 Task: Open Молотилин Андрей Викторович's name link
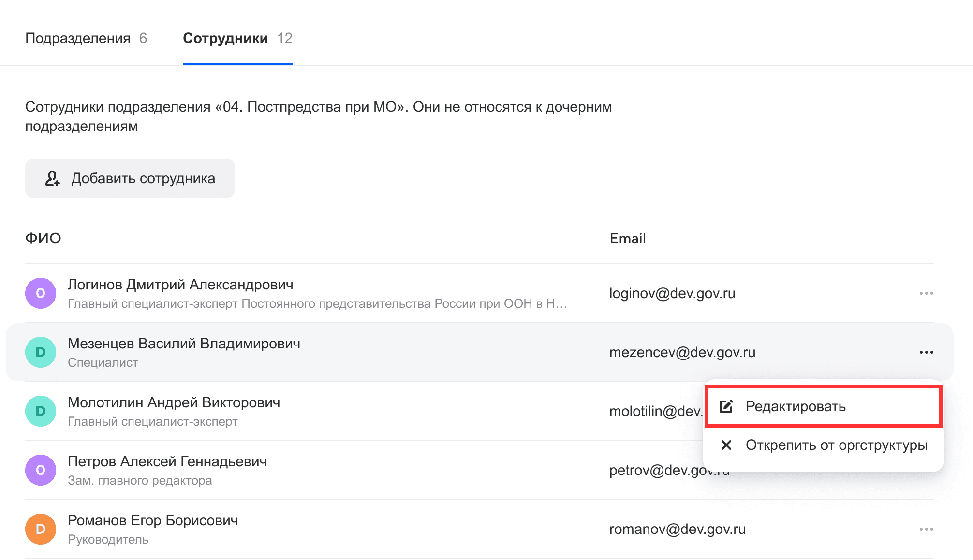pos(174,402)
